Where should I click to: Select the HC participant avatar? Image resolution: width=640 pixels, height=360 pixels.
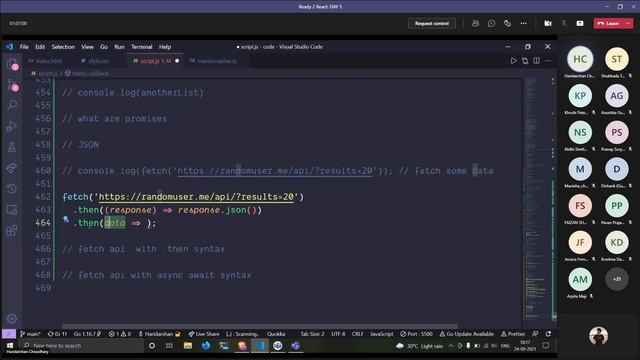click(x=580, y=59)
